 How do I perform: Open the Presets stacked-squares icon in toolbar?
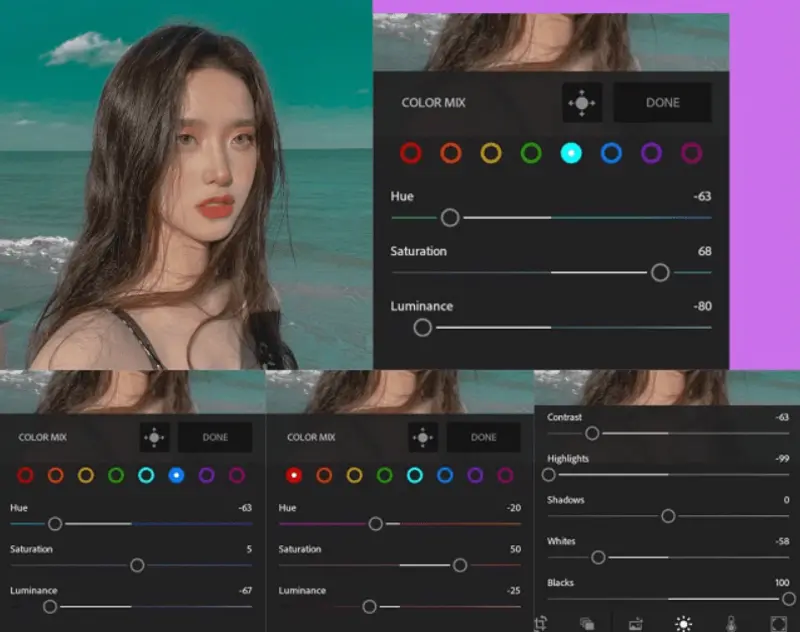[x=587, y=623]
